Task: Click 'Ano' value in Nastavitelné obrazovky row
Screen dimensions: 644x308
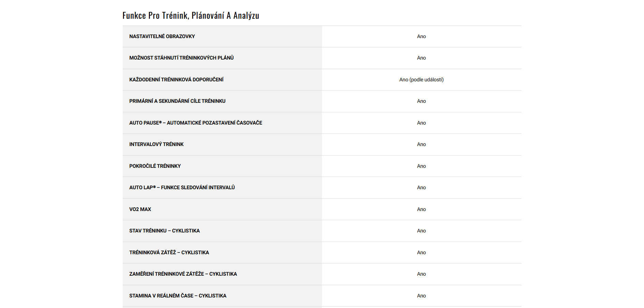Action: 421,36
